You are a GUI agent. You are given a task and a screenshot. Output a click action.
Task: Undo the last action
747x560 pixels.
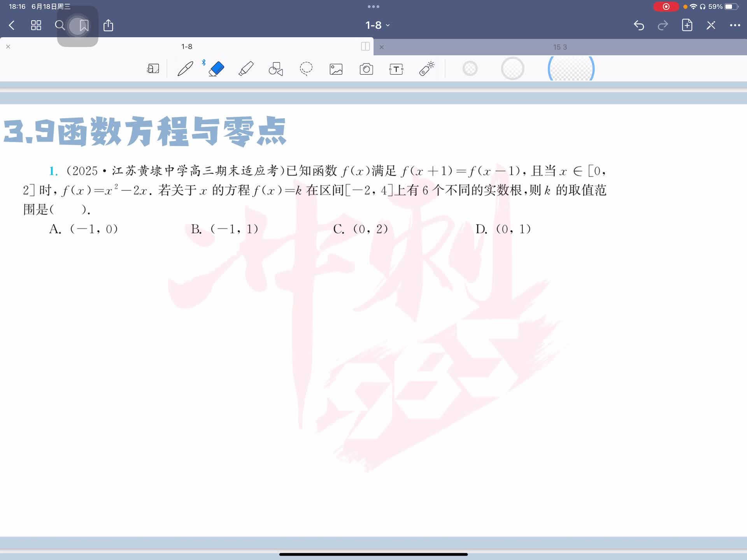tap(639, 26)
